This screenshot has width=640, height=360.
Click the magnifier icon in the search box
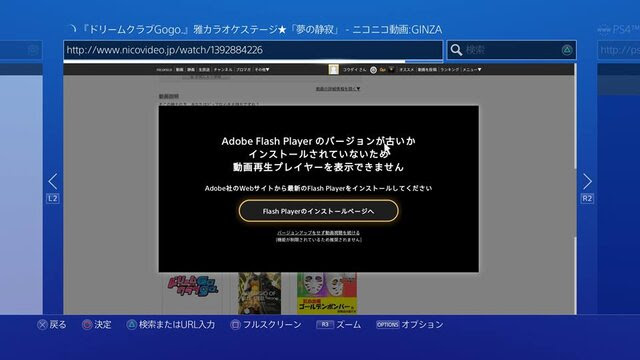(456, 50)
